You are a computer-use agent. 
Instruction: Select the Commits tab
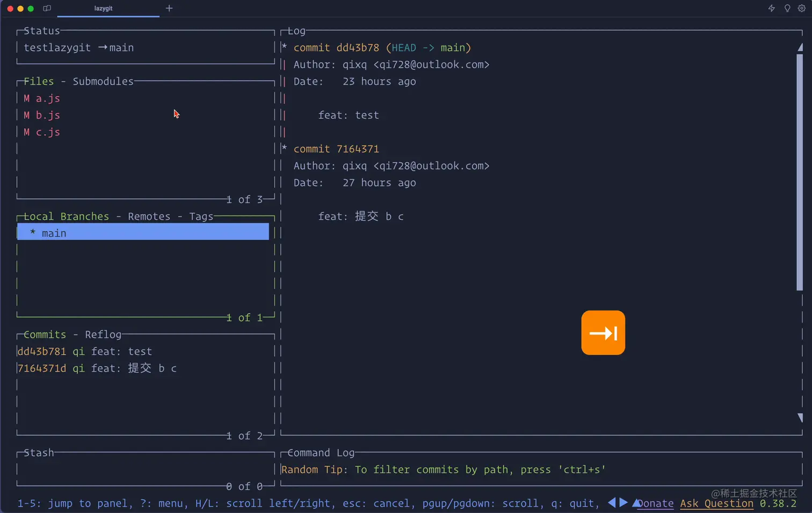coord(45,335)
